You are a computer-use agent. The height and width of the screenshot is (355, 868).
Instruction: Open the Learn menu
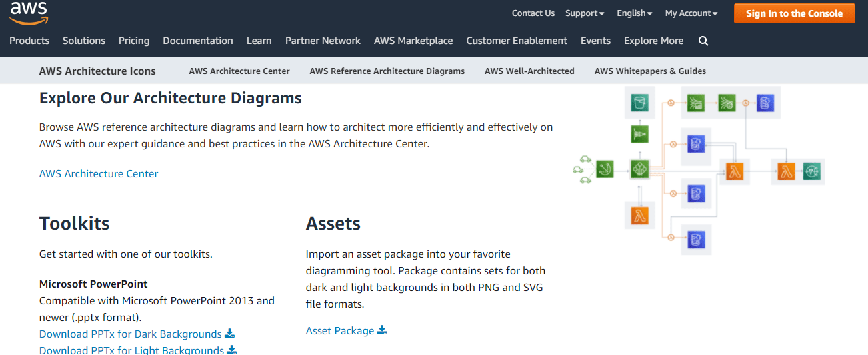(x=259, y=41)
